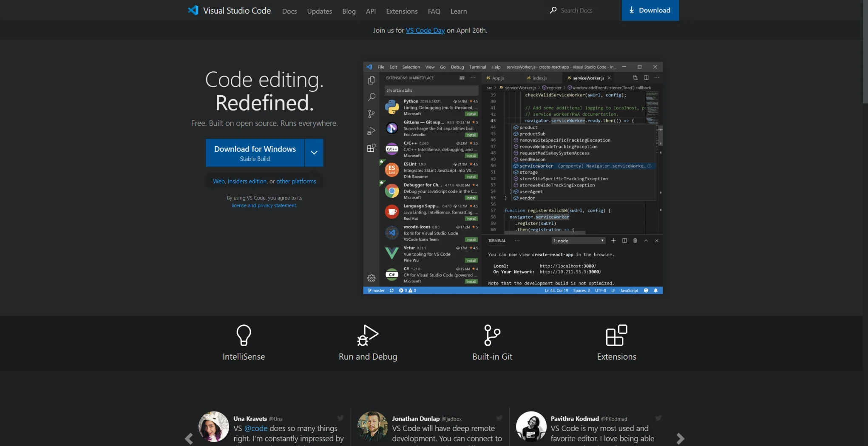868x446 pixels.
Task: Click the blue Download button in header
Action: click(x=650, y=10)
